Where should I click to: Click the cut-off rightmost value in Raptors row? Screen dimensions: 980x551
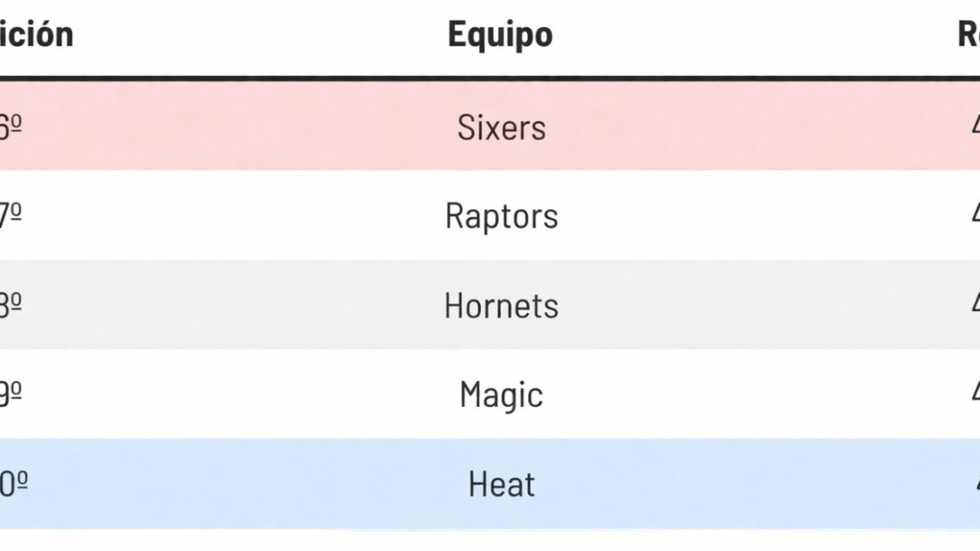[974, 216]
